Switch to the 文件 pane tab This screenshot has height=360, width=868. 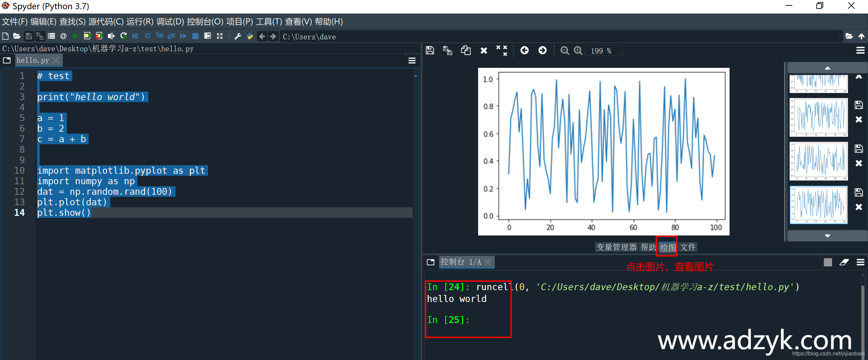coord(688,247)
